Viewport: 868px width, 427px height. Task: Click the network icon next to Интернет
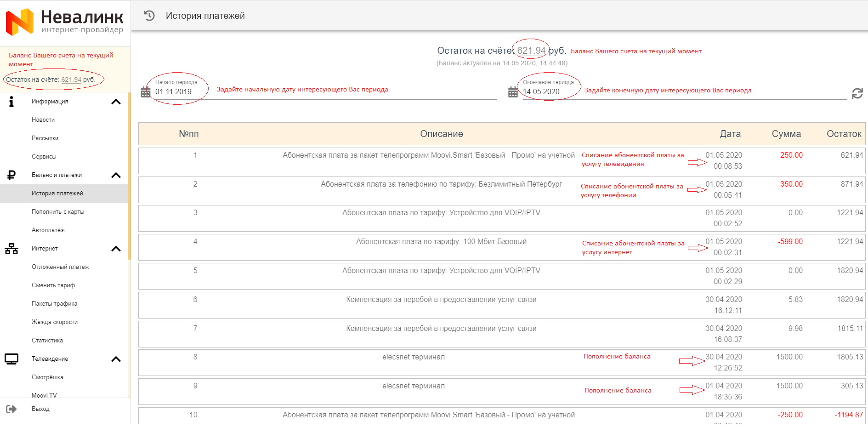click(11, 249)
